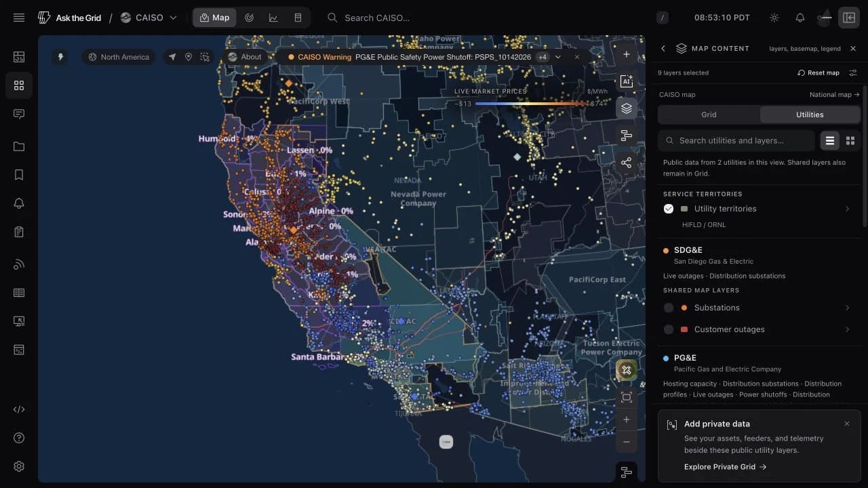
Task: Click the bell notifications icon in the header
Action: (800, 18)
